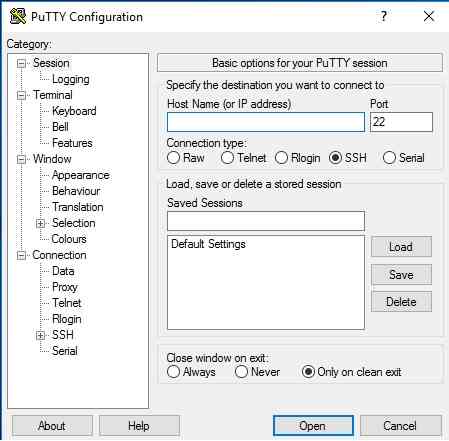Go to Proxy settings in tree
Screen dimensions: 449x441
click(65, 287)
